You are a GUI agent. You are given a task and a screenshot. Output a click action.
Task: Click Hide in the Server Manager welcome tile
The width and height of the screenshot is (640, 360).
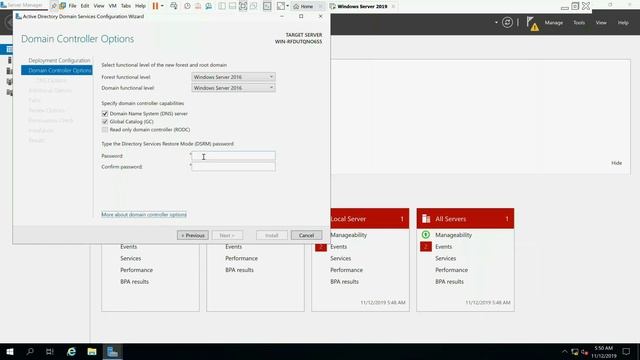pos(616,163)
